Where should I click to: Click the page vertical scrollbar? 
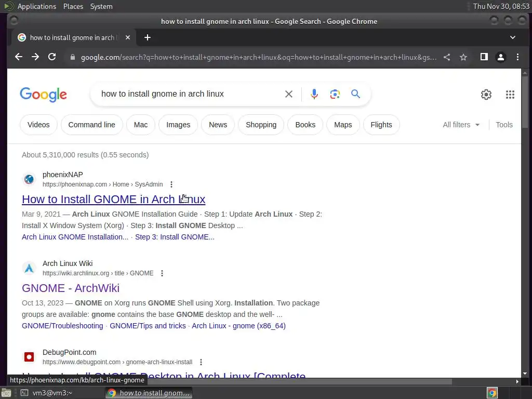click(525, 102)
